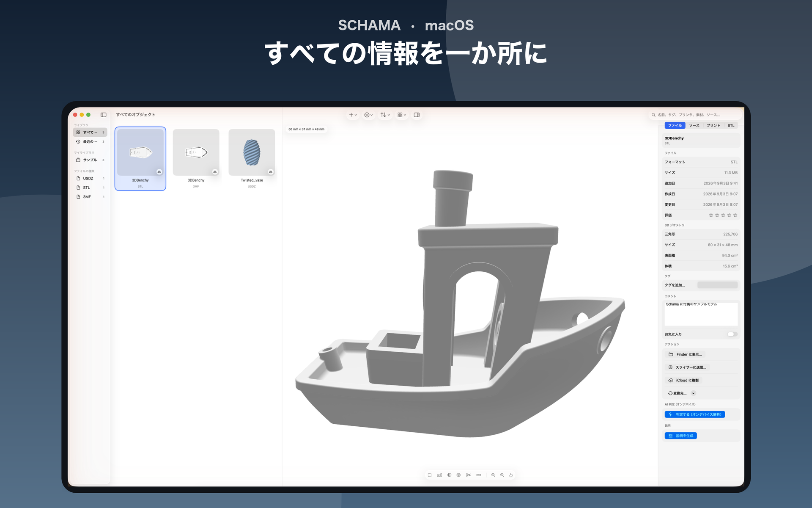Click the 11.3 MB file size value
812x508 pixels.
[x=731, y=173]
